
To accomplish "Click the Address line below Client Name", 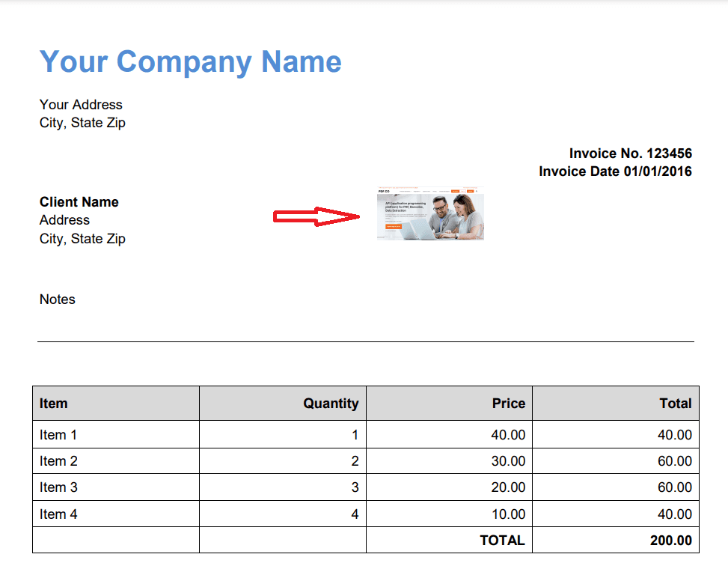I will click(64, 220).
